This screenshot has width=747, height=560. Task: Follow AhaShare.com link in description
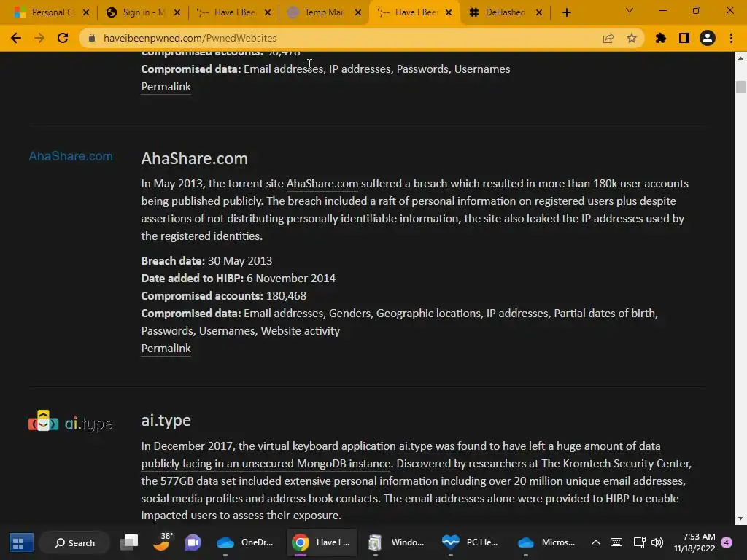click(322, 184)
